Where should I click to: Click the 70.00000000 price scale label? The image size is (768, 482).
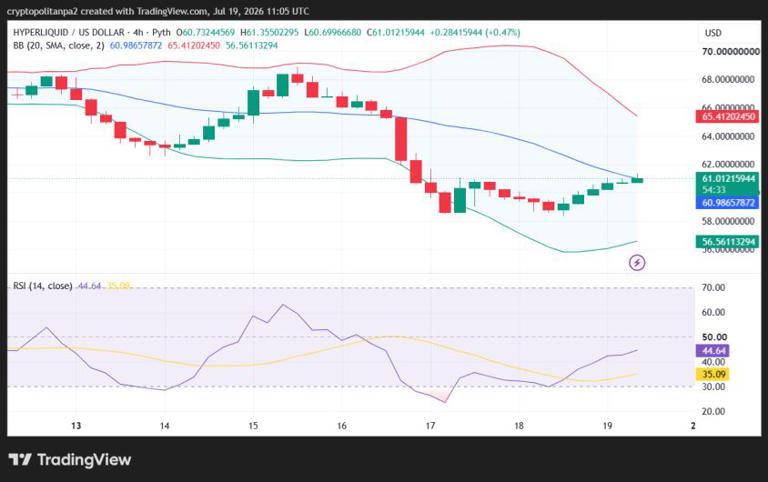(x=731, y=51)
